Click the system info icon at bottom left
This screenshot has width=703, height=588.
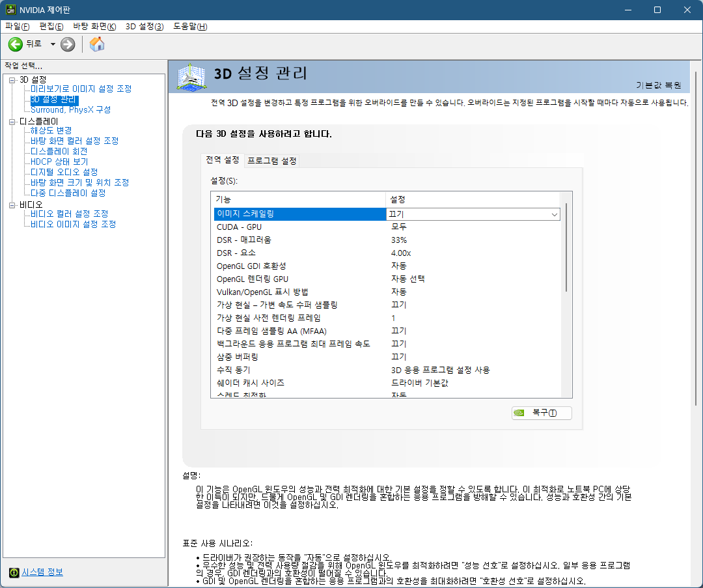(14, 572)
